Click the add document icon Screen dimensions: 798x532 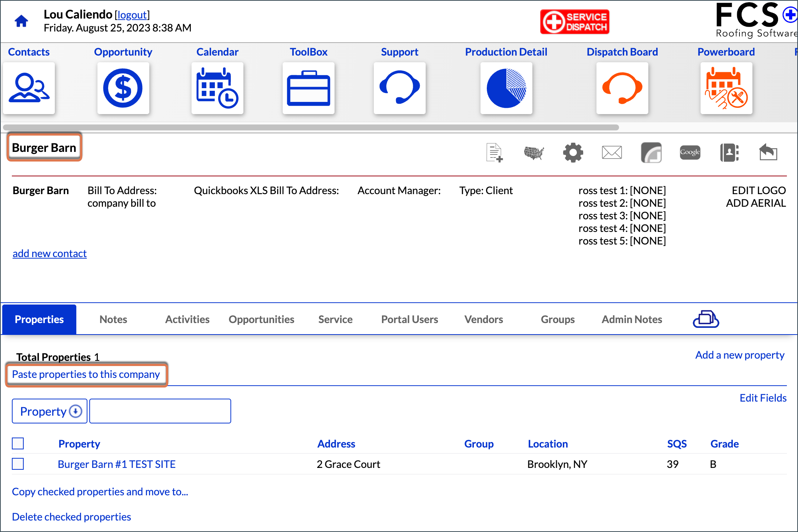click(495, 152)
